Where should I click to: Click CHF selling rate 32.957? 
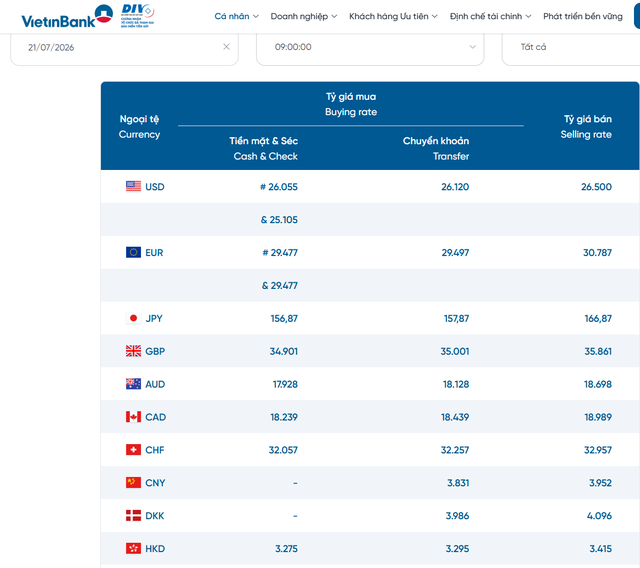(x=598, y=450)
